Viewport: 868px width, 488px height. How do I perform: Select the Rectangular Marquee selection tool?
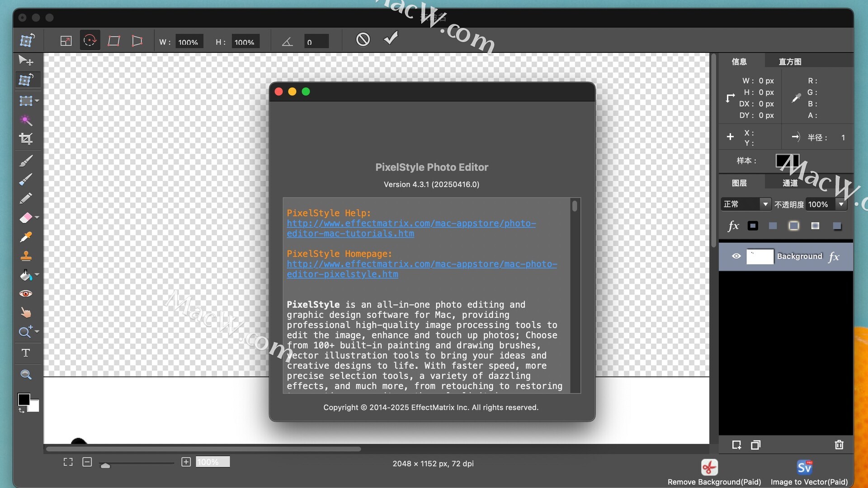pyautogui.click(x=25, y=101)
